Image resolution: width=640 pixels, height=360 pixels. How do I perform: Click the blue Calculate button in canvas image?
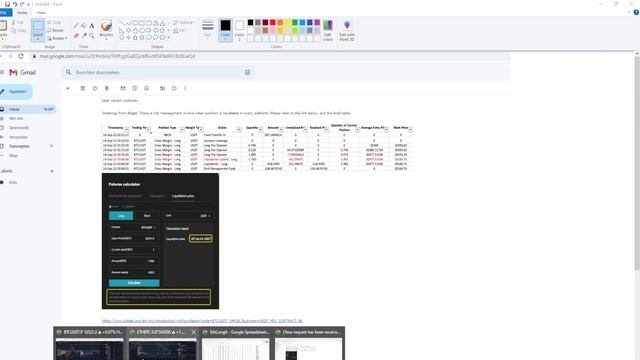pyautogui.click(x=134, y=283)
